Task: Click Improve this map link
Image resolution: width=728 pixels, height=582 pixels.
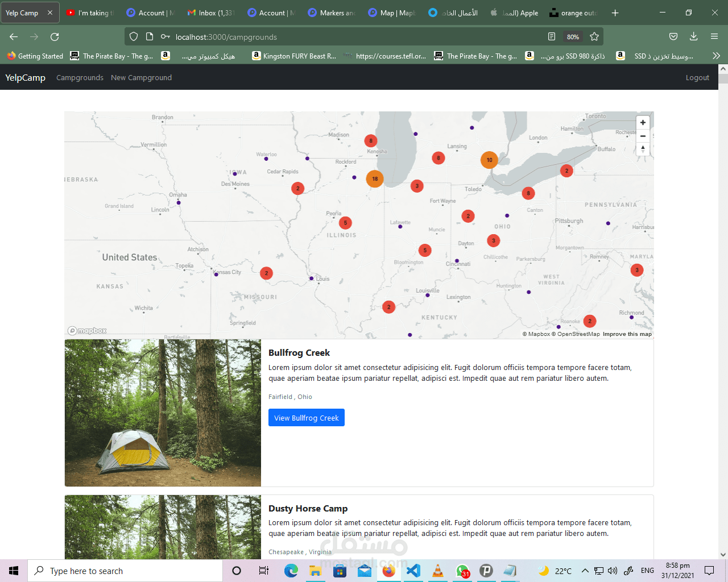Action: 627,334
